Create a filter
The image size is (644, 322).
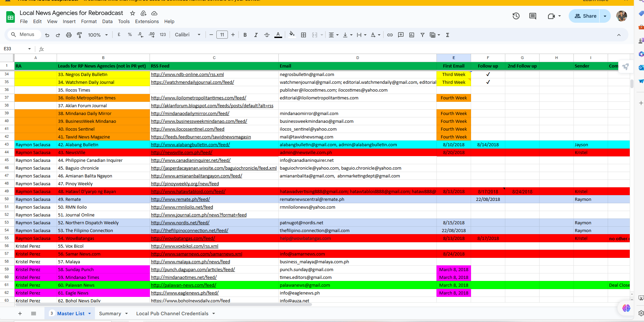[x=423, y=35]
